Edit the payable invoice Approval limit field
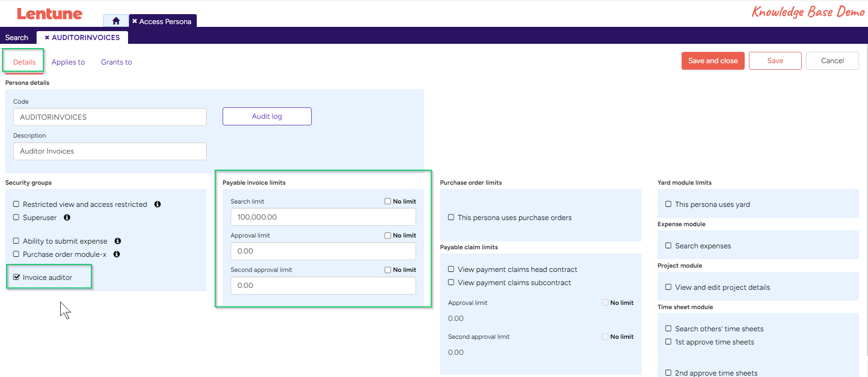868x377 pixels. [x=323, y=251]
